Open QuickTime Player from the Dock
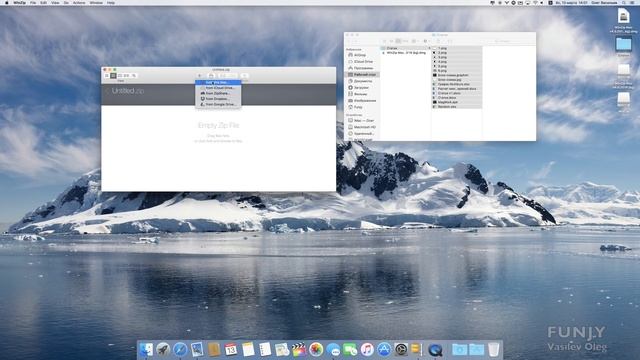The image size is (640, 360). pos(435,349)
